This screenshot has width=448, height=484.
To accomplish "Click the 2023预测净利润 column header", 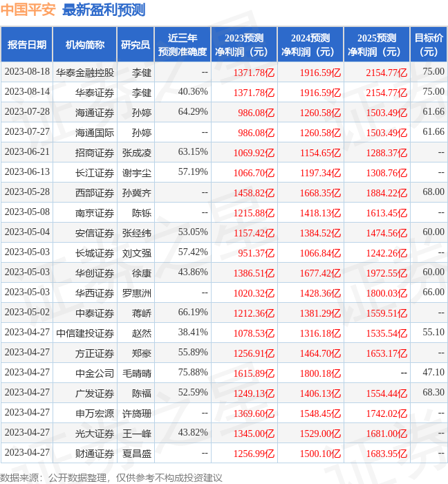I will tap(244, 45).
